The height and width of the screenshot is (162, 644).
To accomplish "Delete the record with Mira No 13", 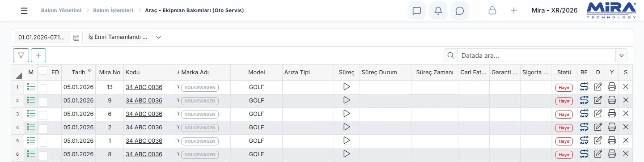I will tap(626, 87).
